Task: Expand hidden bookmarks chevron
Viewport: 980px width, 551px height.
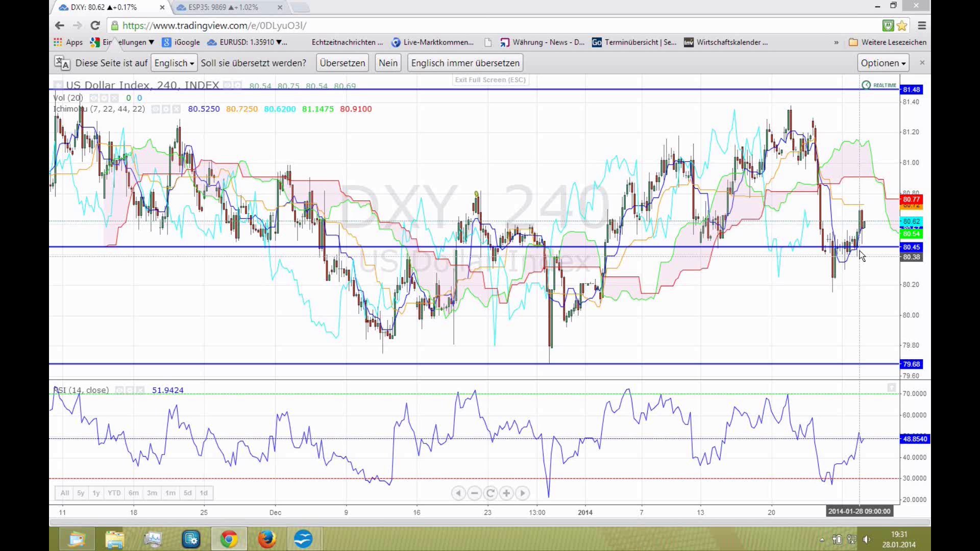Action: [836, 42]
